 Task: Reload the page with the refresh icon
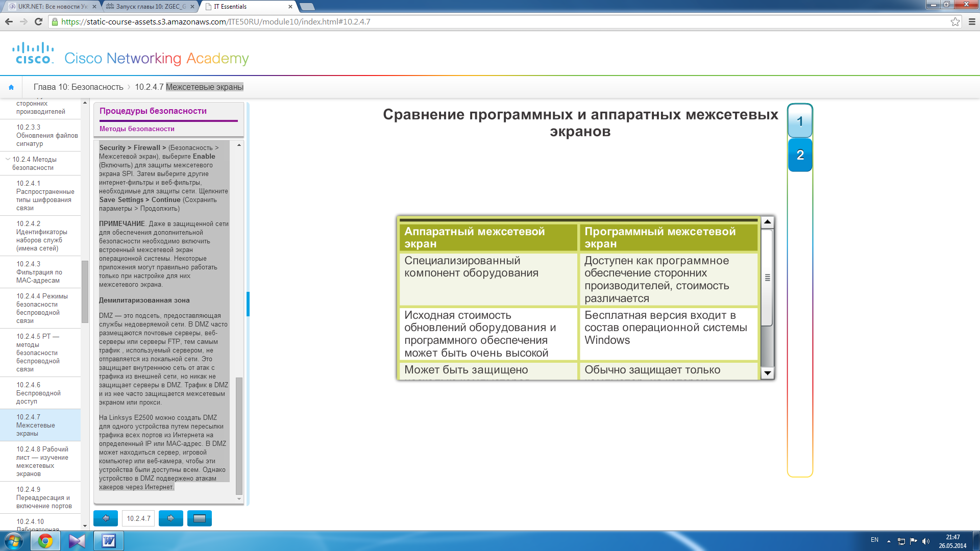coord(38,21)
